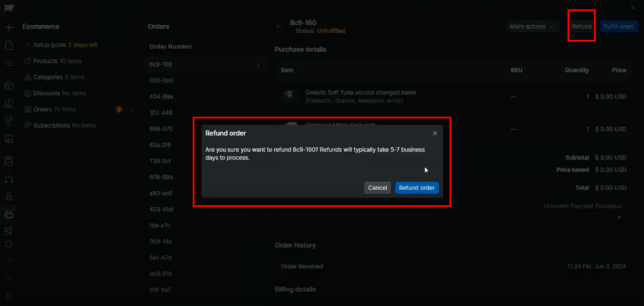Open the Add elements panel plus icon
This screenshot has height=306, width=644.
click(x=9, y=28)
